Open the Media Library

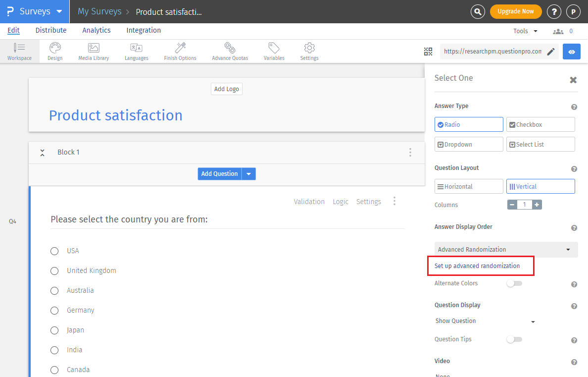(x=94, y=51)
